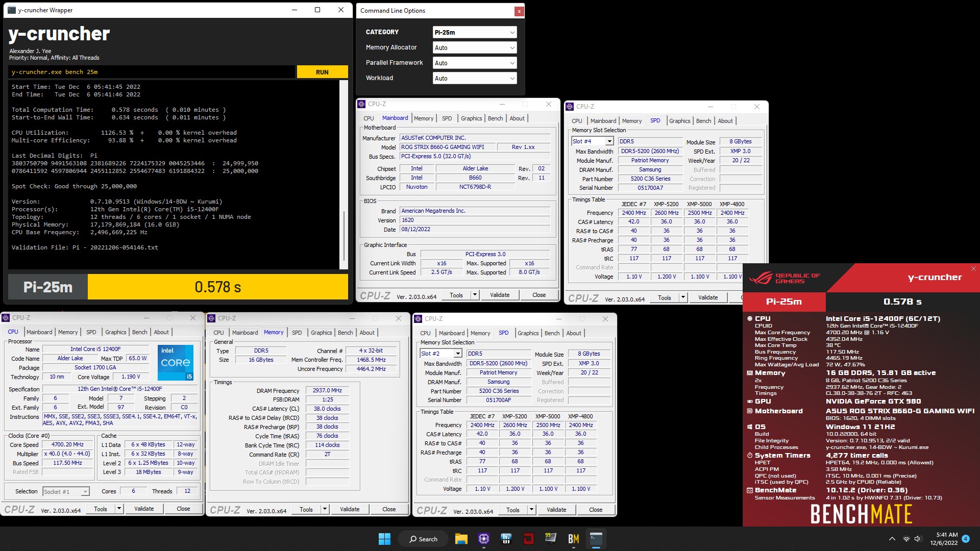Screen dimensions: 980x551
Task: Open SPD tab in CPU-Z CPU window
Action: [x=91, y=332]
